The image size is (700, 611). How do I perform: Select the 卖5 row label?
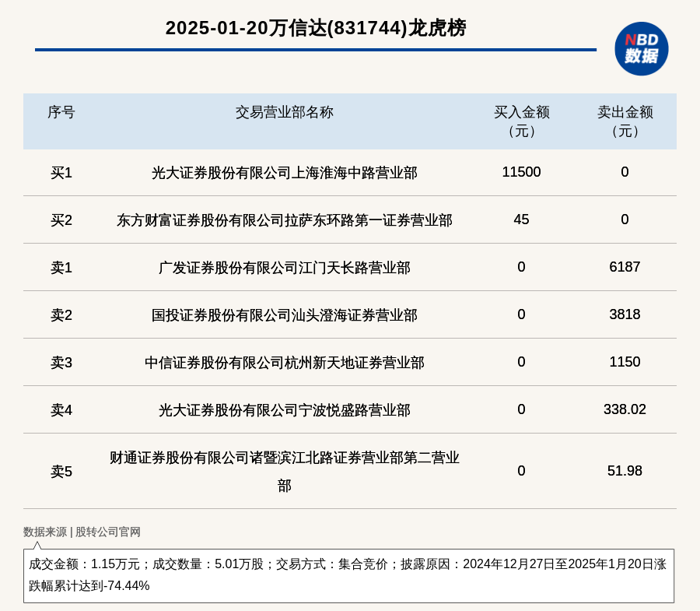coord(61,471)
